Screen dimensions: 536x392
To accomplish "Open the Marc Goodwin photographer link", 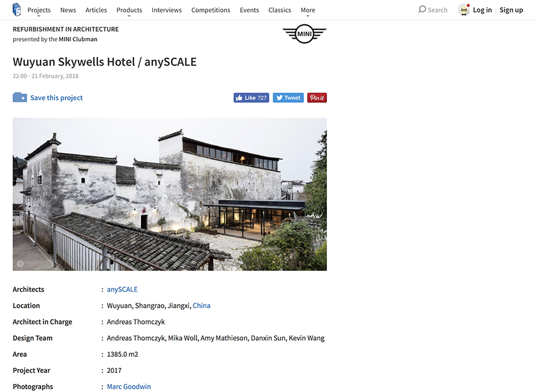I will pyautogui.click(x=129, y=387).
